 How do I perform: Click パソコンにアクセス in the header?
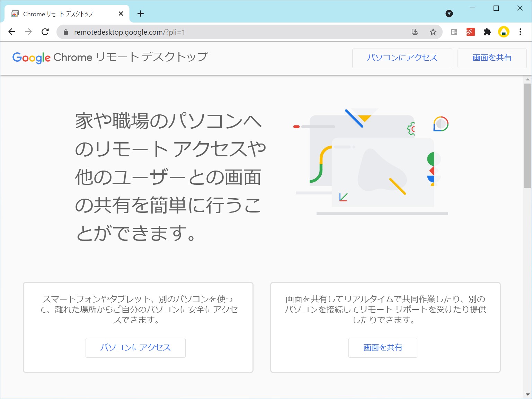pos(402,58)
